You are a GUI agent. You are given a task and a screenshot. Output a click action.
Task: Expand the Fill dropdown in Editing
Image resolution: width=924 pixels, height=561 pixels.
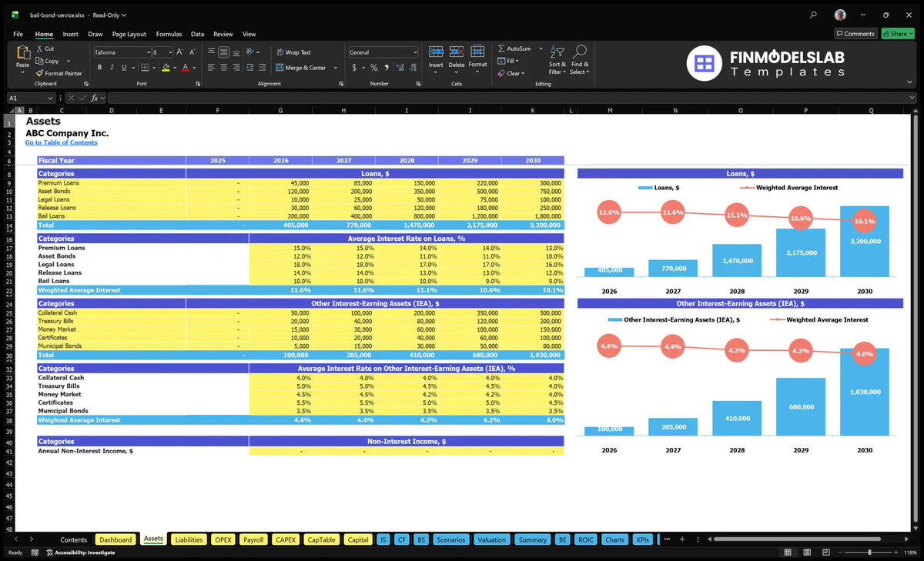[x=517, y=61]
